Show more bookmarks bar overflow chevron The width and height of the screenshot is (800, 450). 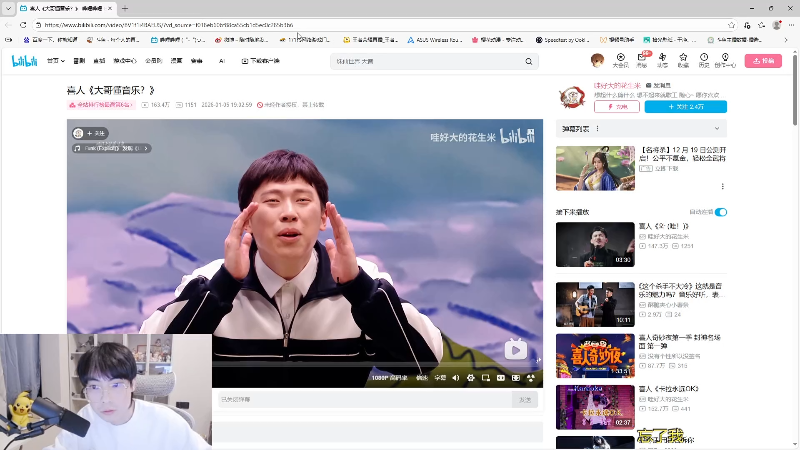[x=786, y=39]
